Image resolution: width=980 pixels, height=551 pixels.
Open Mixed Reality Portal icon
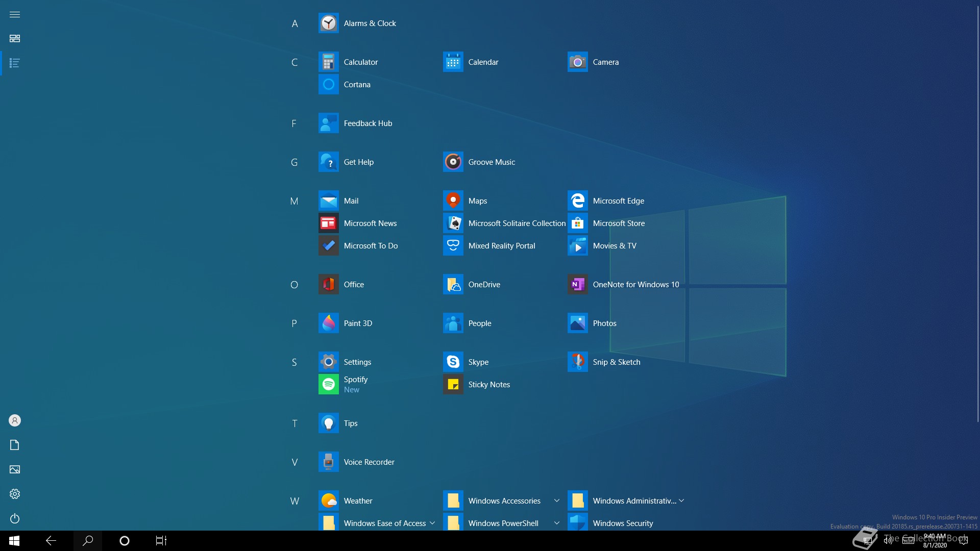click(x=453, y=245)
